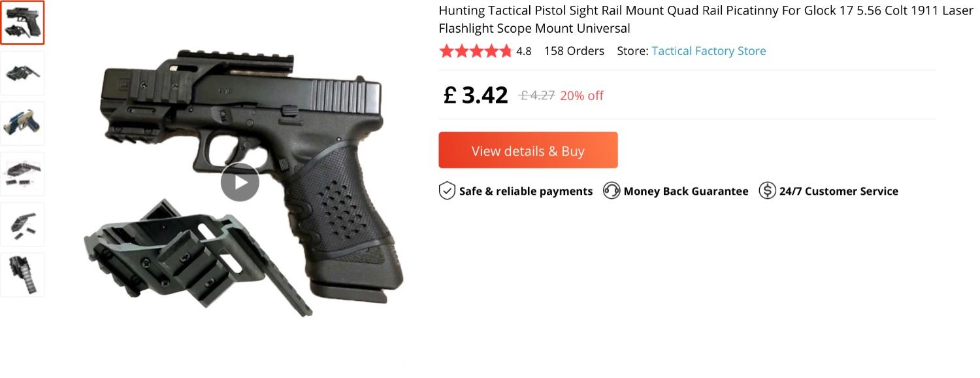
Task: Click the five-star rating icons
Action: click(x=476, y=51)
